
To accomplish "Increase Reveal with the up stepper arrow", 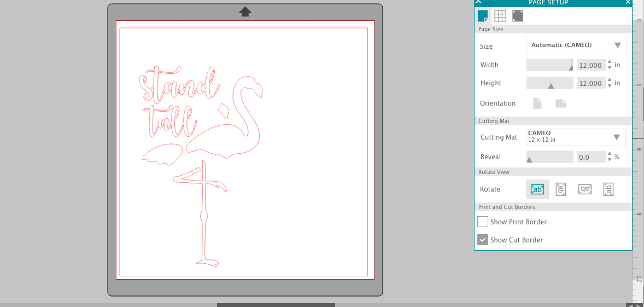I will [x=610, y=154].
